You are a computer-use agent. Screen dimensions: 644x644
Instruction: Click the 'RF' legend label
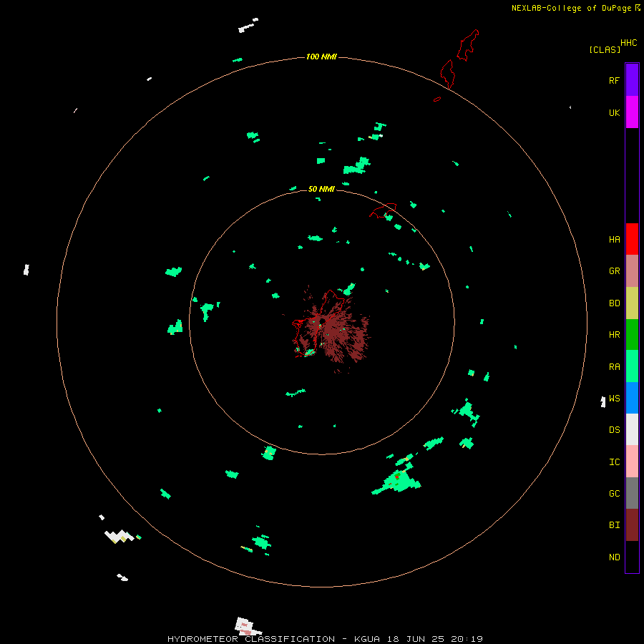point(614,80)
